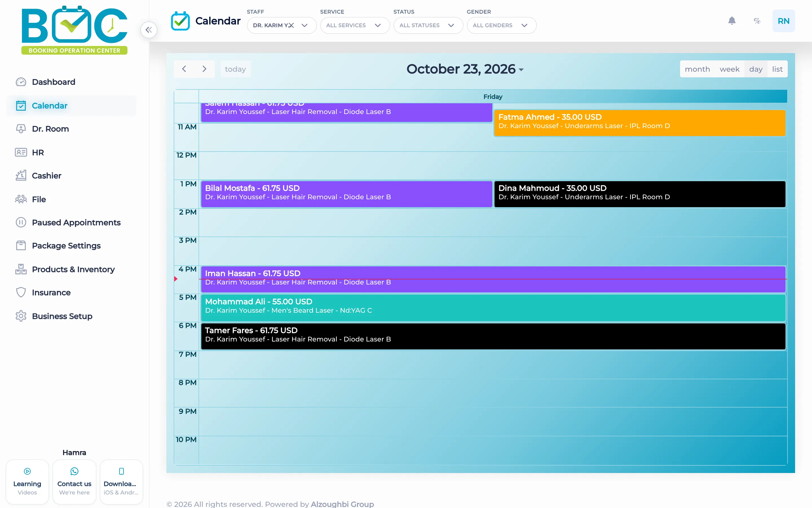Open the All Statuses dropdown
The image size is (812, 508).
pos(428,25)
